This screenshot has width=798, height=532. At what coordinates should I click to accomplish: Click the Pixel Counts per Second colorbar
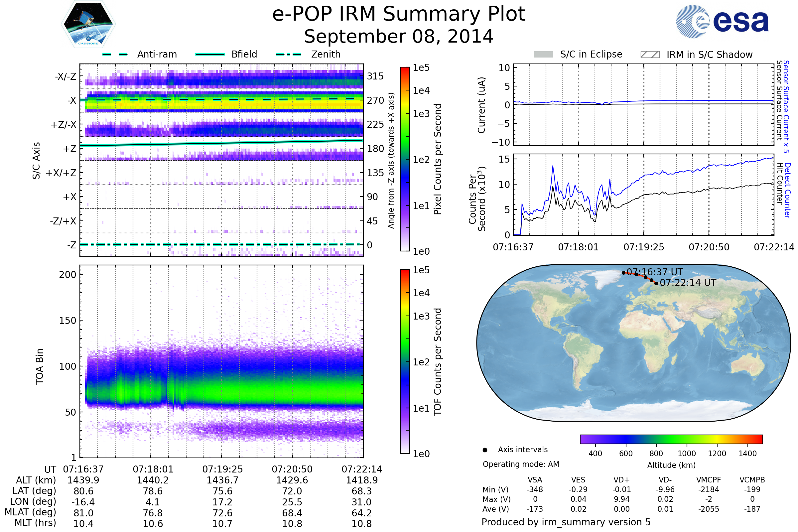coord(405,159)
